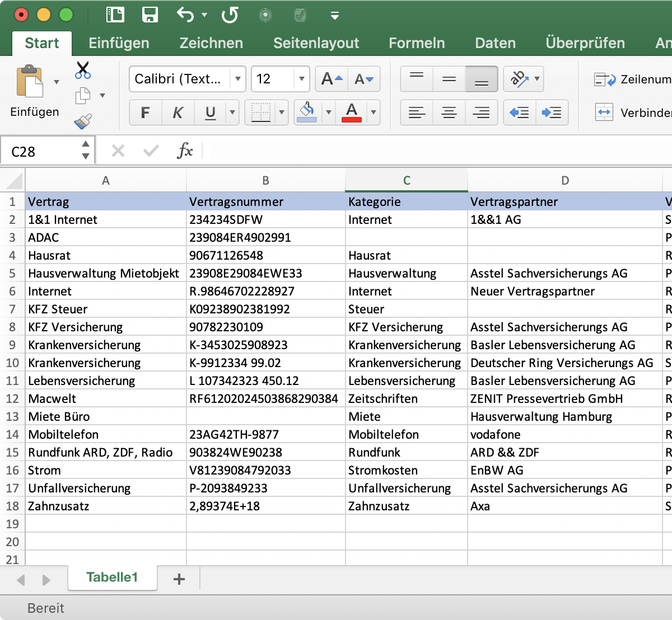672x620 pixels.
Task: Open the Einfügen ribbon tab
Action: tap(119, 43)
